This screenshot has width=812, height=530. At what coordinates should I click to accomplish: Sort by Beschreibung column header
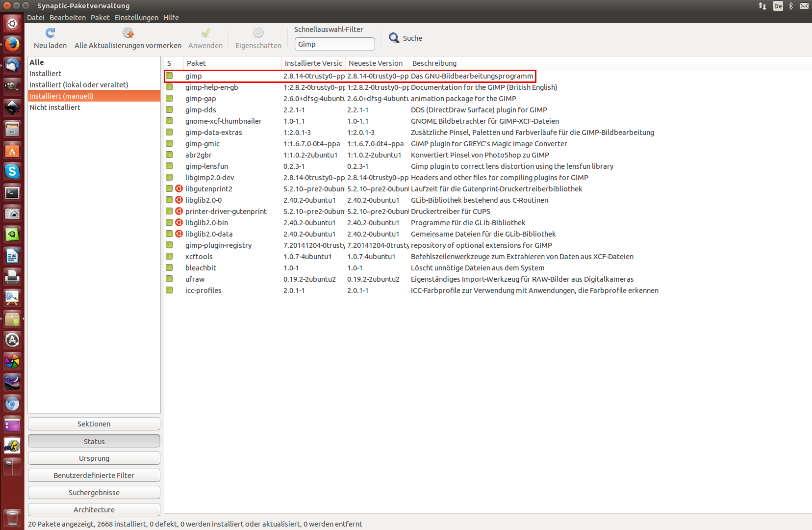click(434, 63)
